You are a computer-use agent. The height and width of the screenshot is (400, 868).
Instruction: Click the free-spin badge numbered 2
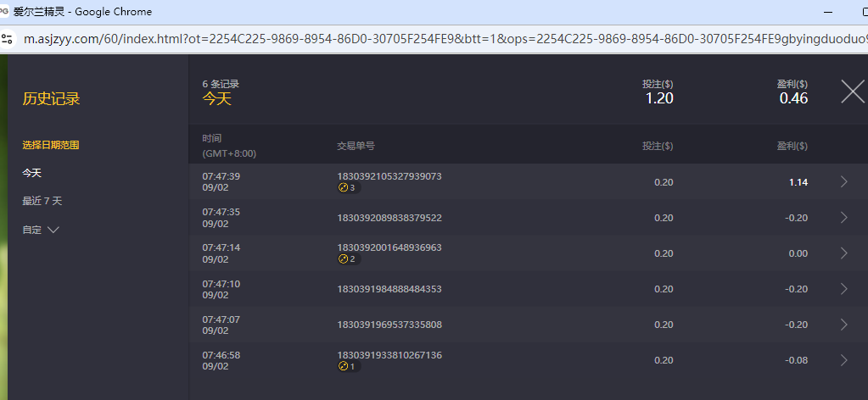[350, 259]
